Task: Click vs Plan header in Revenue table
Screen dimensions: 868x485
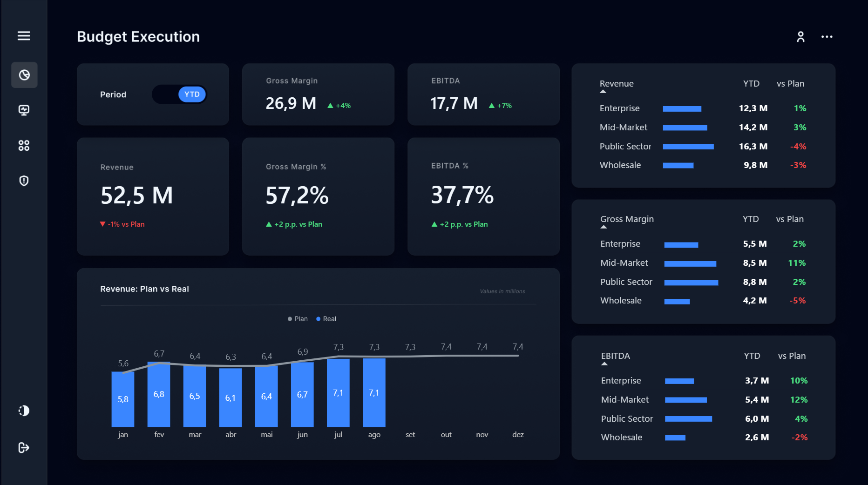Action: pos(790,84)
